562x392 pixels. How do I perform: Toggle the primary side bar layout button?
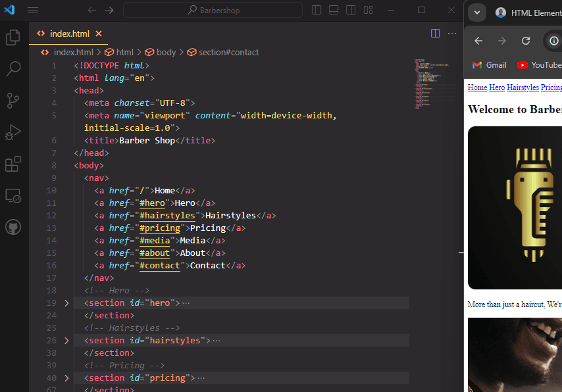pyautogui.click(x=317, y=10)
